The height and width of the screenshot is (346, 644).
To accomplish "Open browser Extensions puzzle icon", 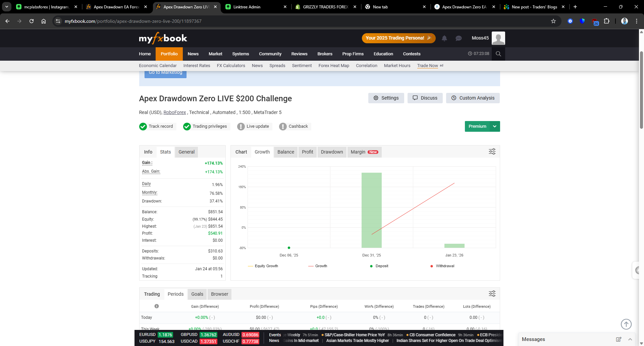I will point(607,21).
